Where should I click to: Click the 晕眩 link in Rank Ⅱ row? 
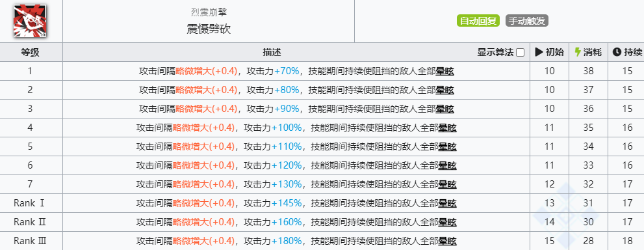pyautogui.click(x=448, y=222)
